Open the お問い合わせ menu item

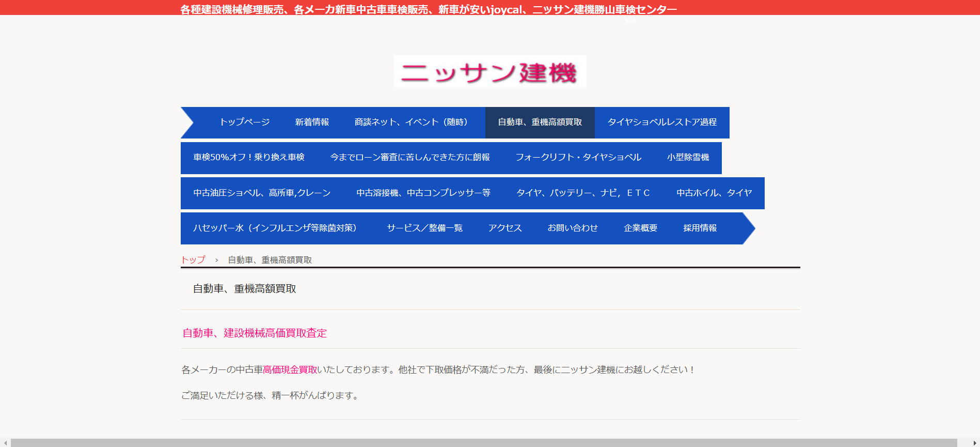pos(573,228)
